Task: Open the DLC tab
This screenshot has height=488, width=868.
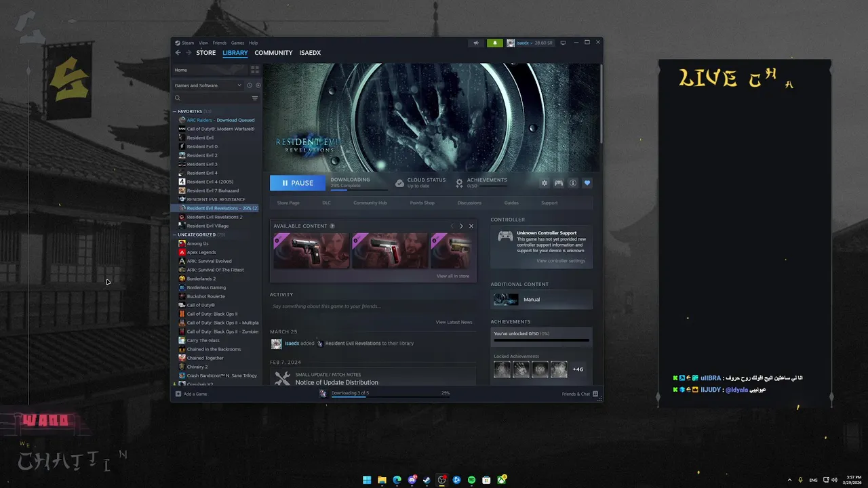Action: pos(326,203)
